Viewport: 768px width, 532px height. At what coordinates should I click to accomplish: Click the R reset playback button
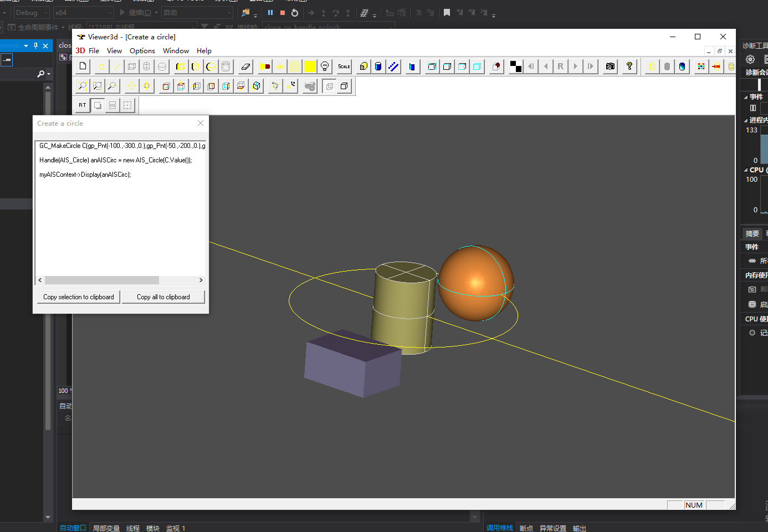[x=561, y=66]
